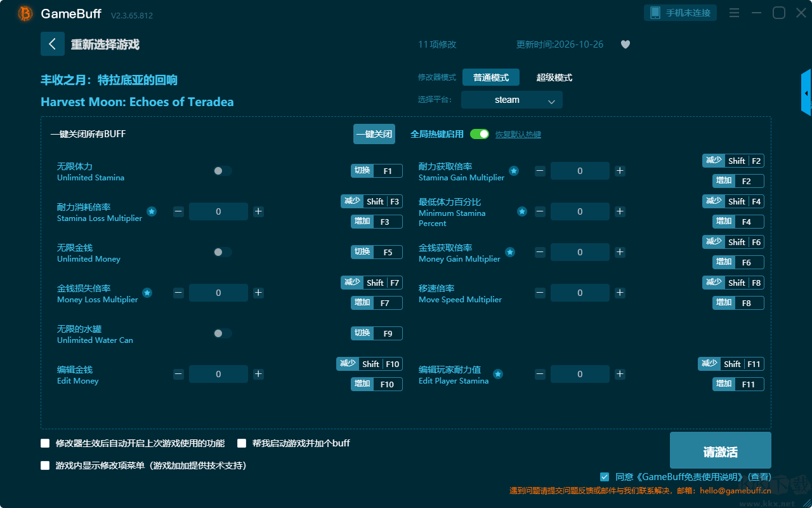Decrease Stamina Loss Multiplier with minus icon

tap(178, 211)
